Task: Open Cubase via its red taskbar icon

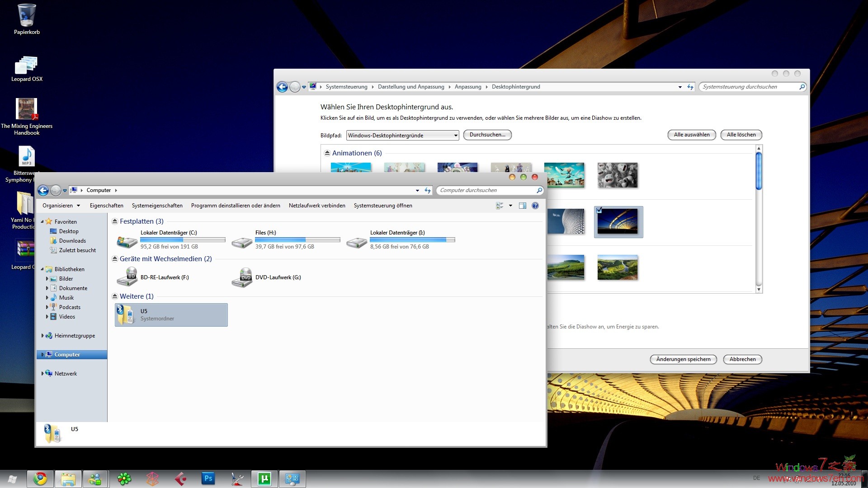Action: point(180,479)
